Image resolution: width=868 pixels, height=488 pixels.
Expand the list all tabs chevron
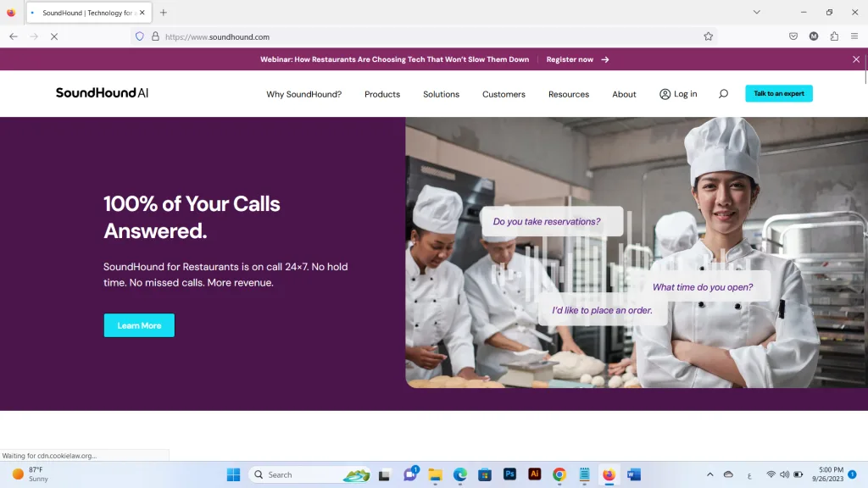756,12
